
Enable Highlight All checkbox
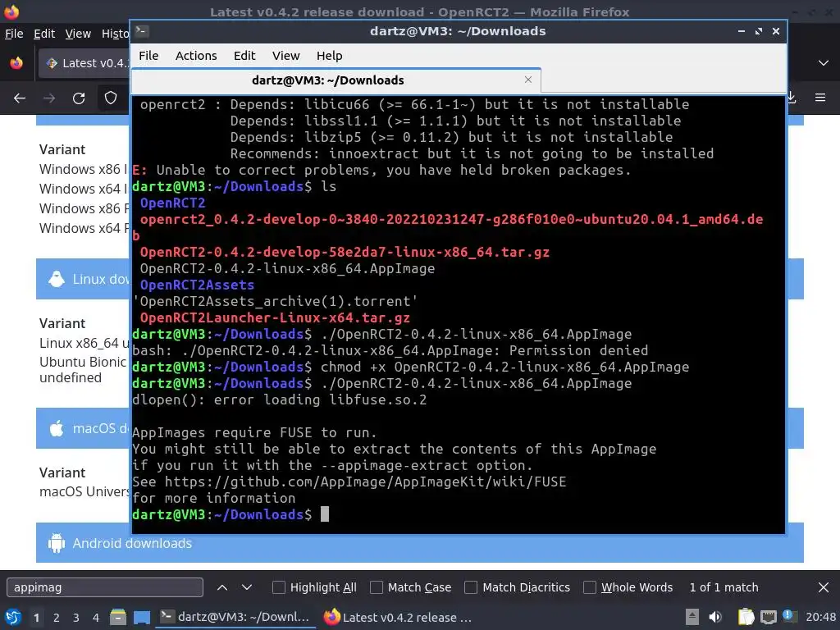(279, 587)
